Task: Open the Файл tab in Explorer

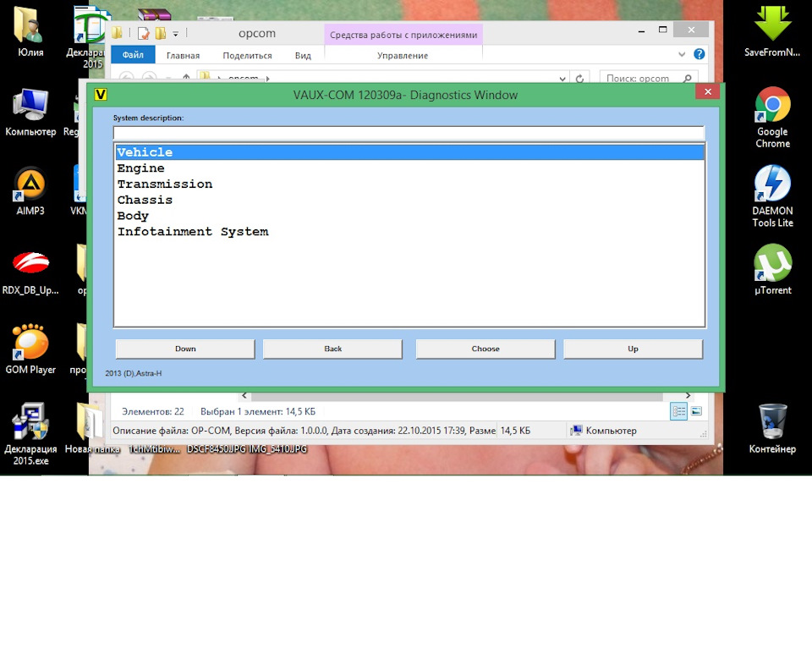Action: 133,55
